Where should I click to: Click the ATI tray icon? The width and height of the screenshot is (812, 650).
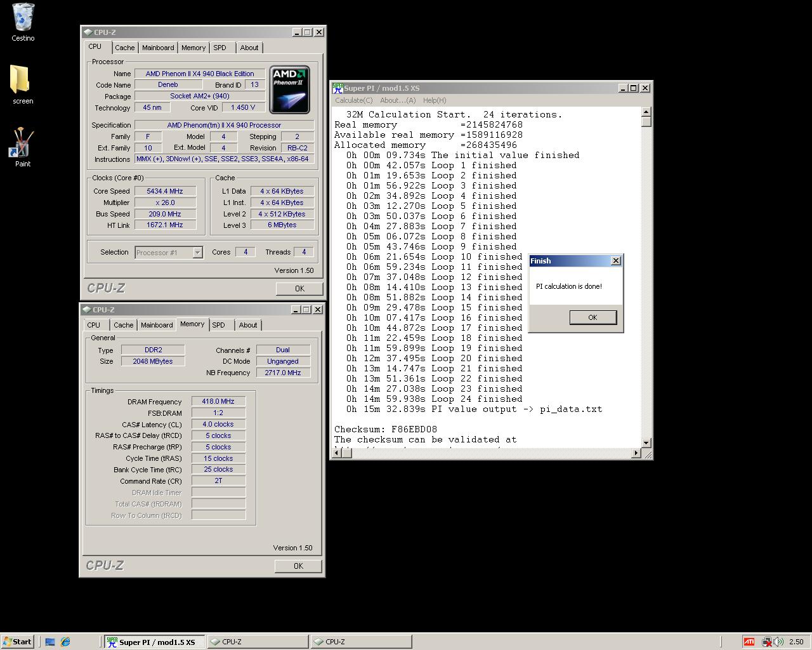pyautogui.click(x=749, y=642)
